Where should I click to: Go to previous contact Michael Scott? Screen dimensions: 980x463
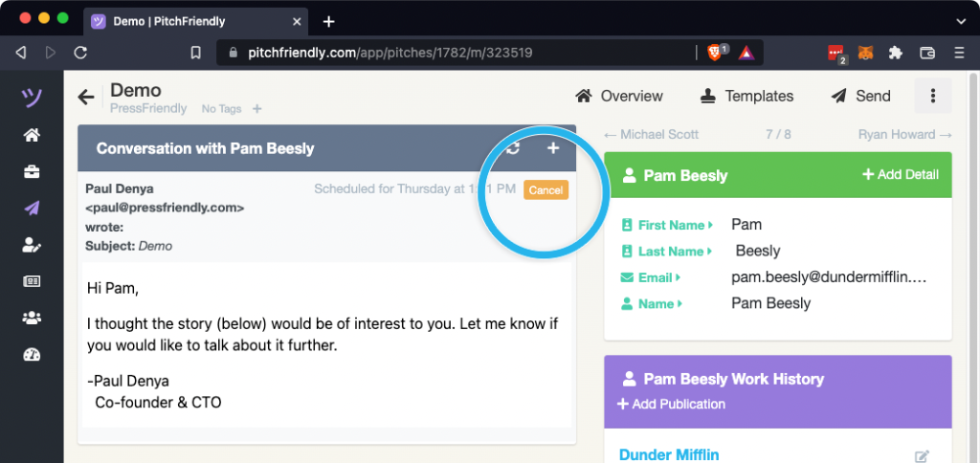click(651, 134)
